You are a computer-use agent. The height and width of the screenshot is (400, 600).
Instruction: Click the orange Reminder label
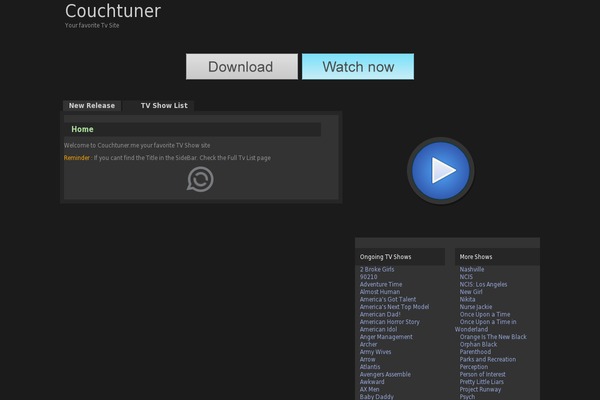(x=77, y=158)
